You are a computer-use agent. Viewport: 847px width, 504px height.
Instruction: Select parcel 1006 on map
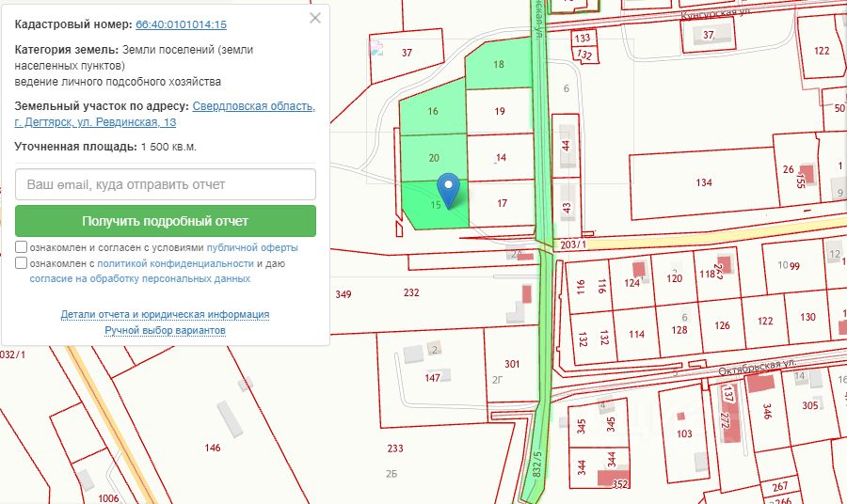point(108,498)
